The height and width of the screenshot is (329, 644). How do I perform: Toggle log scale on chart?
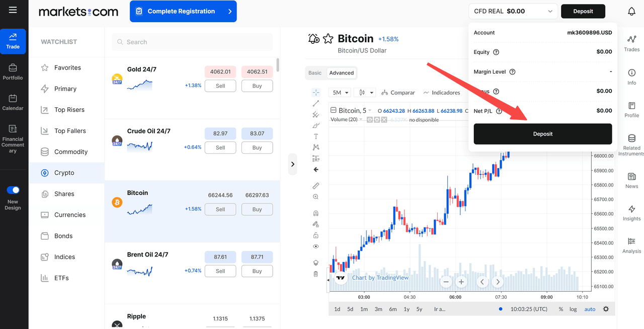(573, 309)
